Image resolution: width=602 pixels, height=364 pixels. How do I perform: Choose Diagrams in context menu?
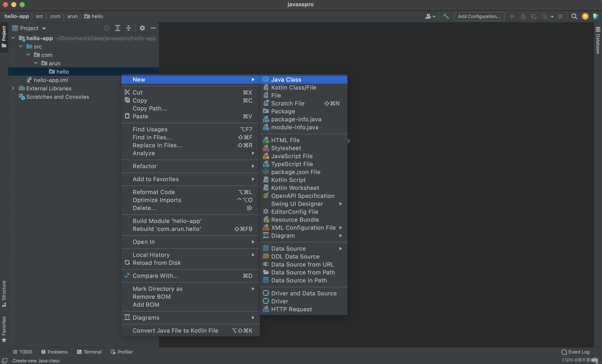(x=190, y=317)
